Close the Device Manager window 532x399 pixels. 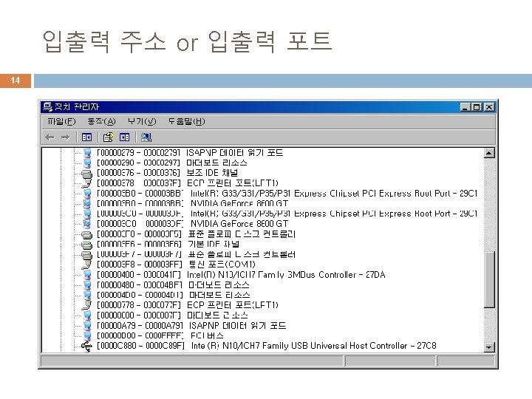[489, 107]
